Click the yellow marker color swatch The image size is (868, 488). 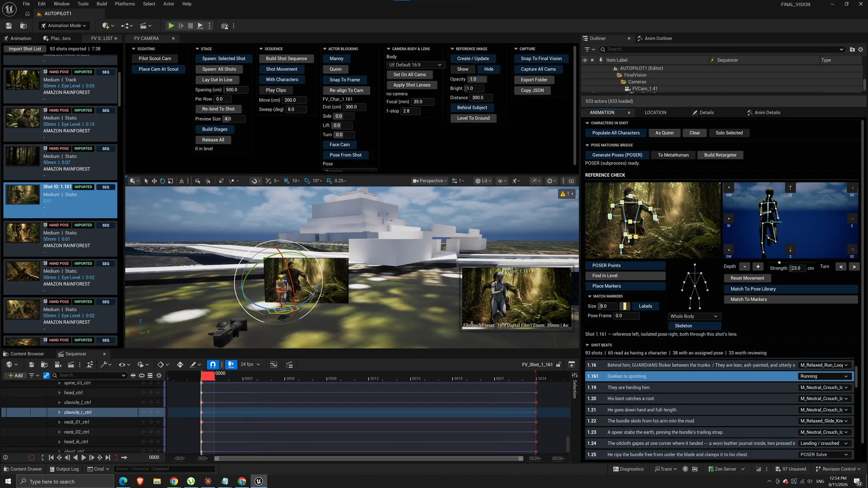click(x=625, y=306)
